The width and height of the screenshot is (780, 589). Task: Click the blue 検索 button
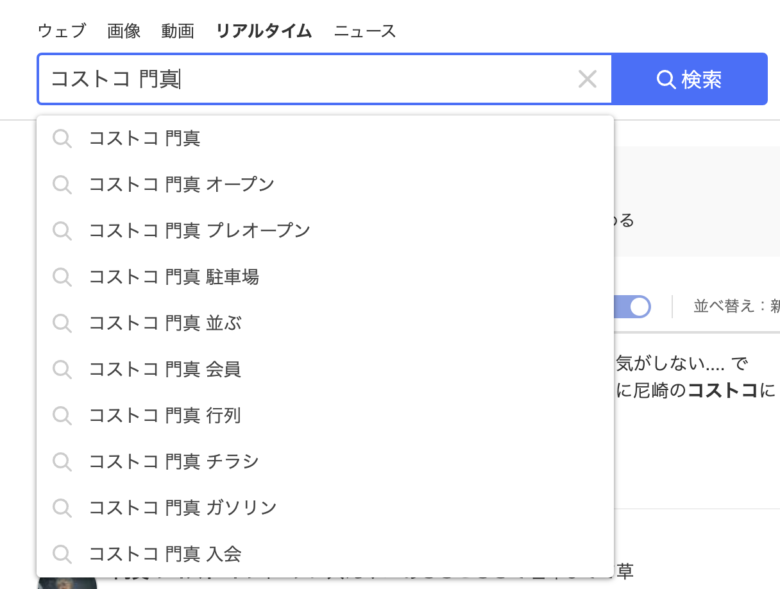[689, 79]
